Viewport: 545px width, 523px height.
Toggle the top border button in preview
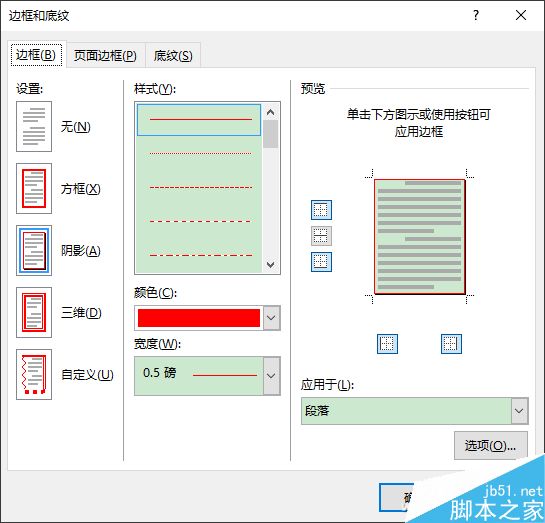coord(321,210)
